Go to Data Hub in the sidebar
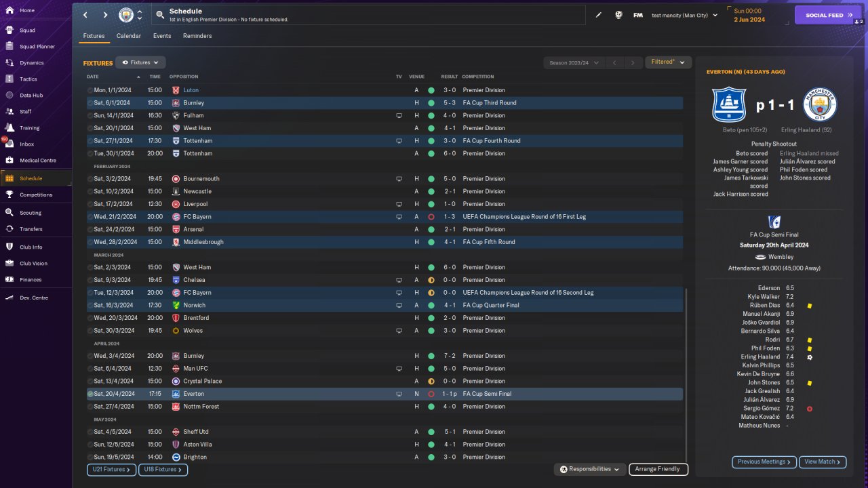The image size is (868, 488). 36,96
